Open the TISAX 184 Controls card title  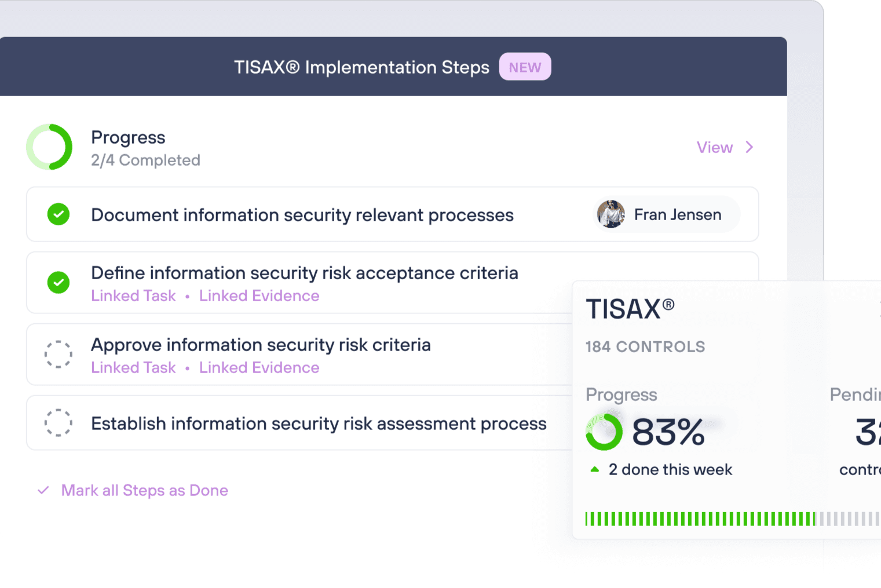coord(630,309)
